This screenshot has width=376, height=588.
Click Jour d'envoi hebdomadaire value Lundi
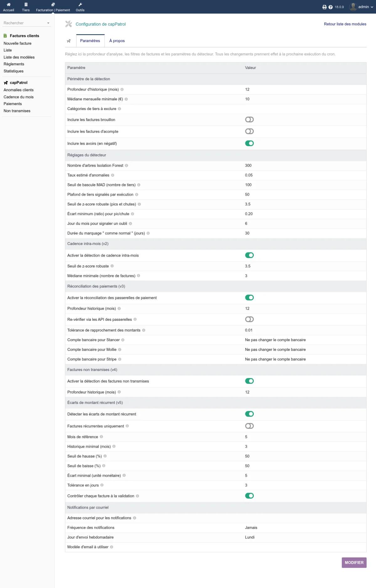click(250, 538)
